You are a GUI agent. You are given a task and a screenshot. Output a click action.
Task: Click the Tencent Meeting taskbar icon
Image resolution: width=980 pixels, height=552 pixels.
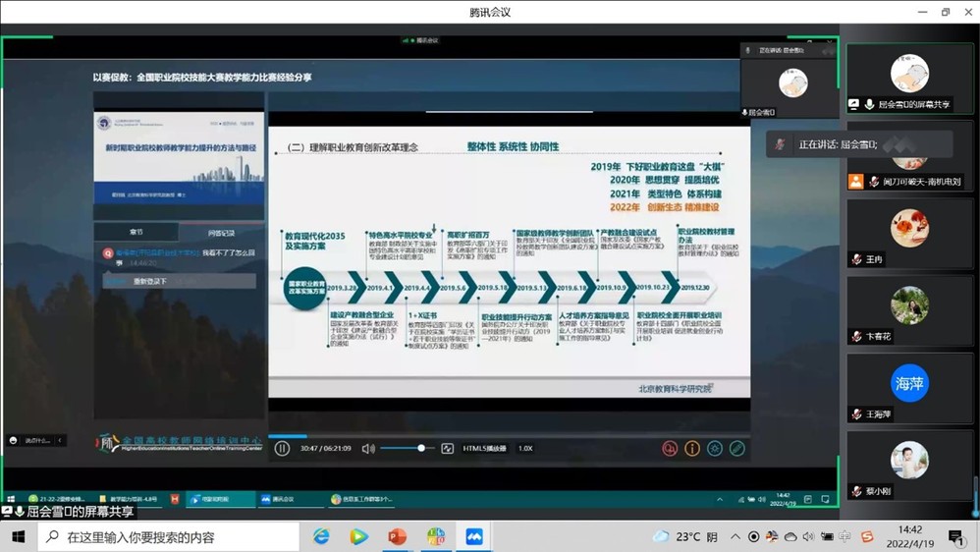(x=474, y=536)
